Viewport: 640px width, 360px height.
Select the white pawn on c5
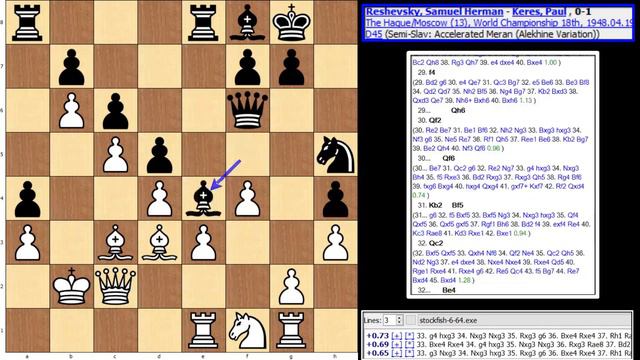pyautogui.click(x=115, y=154)
